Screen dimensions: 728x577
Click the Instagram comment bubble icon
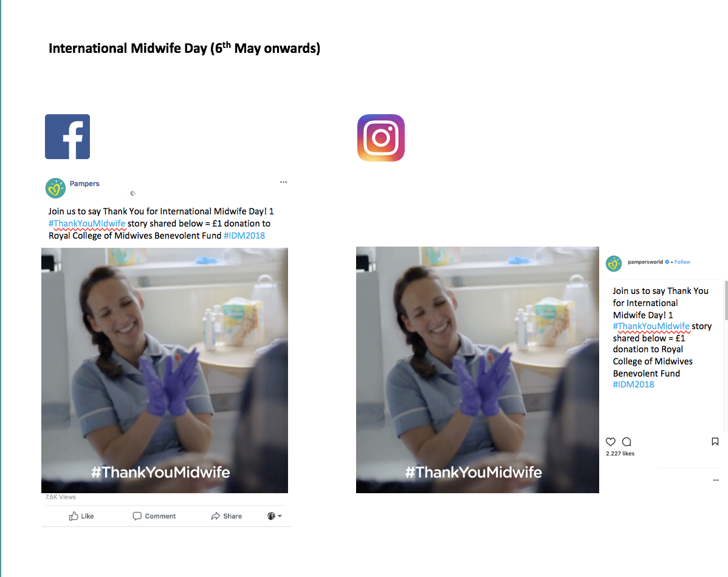pos(627,442)
